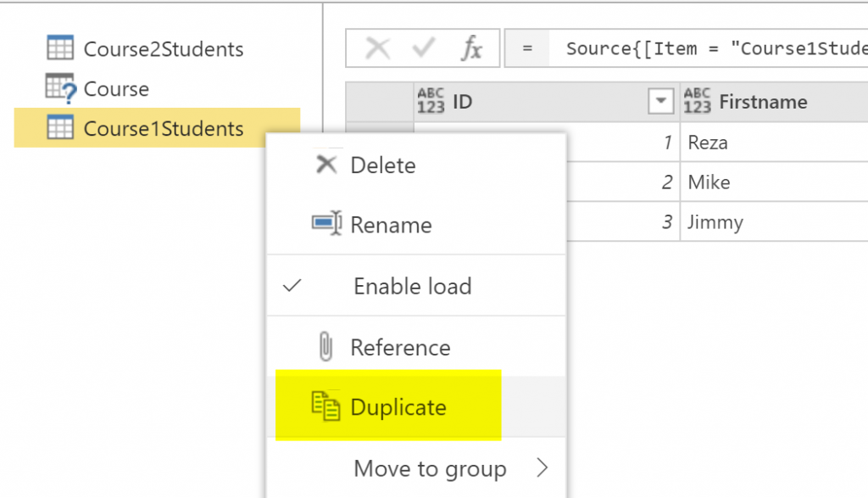Viewport: 868px width, 498px height.
Task: Expand Move to group submenu arrow
Action: (542, 468)
